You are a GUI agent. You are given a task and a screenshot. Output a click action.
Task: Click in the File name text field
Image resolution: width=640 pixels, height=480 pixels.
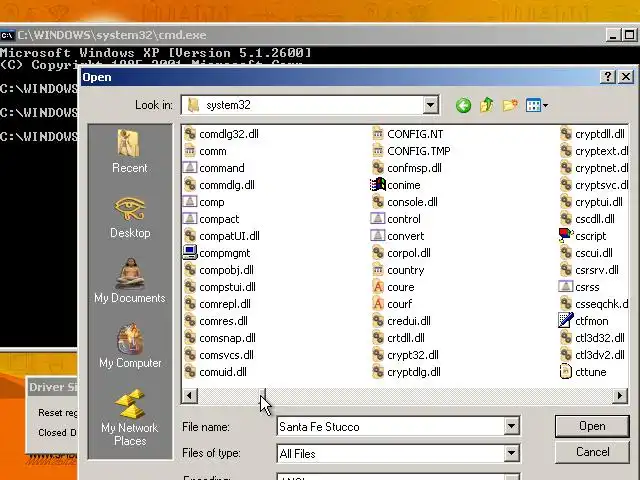click(391, 427)
